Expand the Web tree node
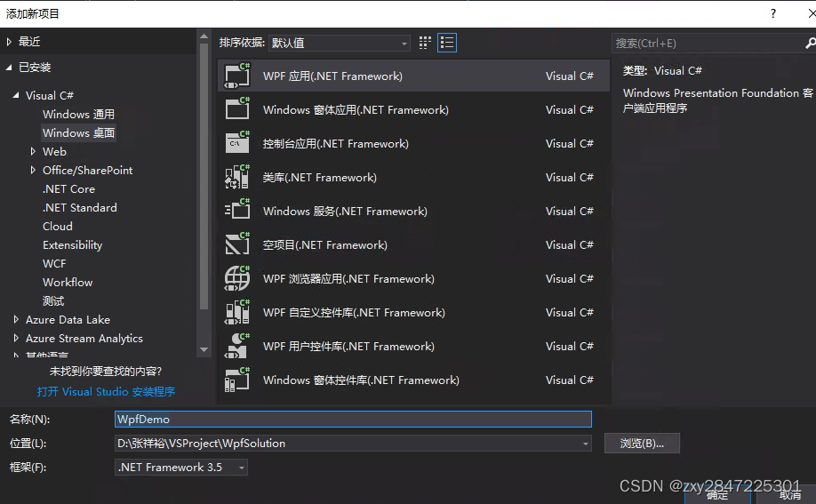This screenshot has width=816, height=504. (33, 151)
